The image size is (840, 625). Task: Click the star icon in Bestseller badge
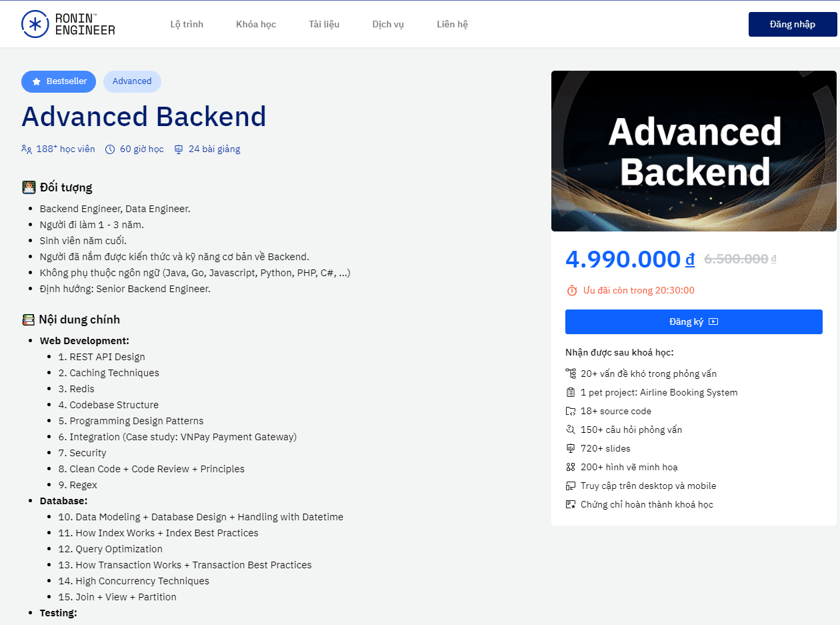(x=37, y=81)
